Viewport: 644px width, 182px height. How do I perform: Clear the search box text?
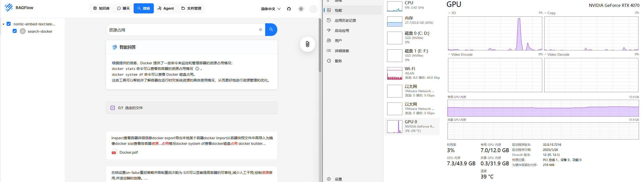[260, 30]
